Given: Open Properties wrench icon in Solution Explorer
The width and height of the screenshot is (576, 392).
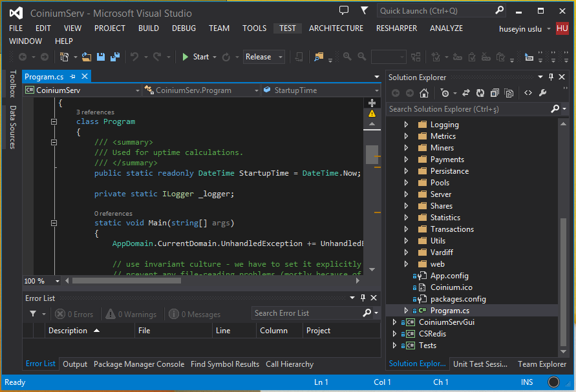Looking at the screenshot, I should tap(543, 93).
